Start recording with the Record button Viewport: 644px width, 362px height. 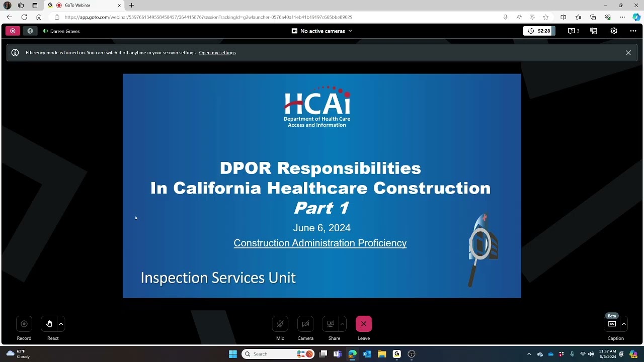click(24, 324)
